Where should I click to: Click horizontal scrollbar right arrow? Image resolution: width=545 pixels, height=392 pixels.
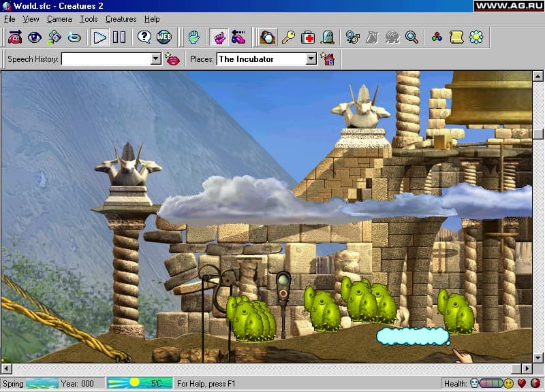click(x=527, y=368)
